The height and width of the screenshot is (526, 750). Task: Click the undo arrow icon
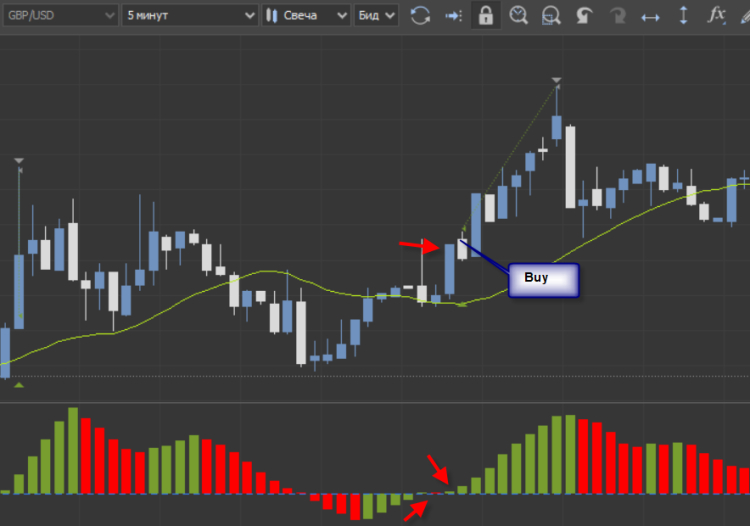pyautogui.click(x=584, y=16)
